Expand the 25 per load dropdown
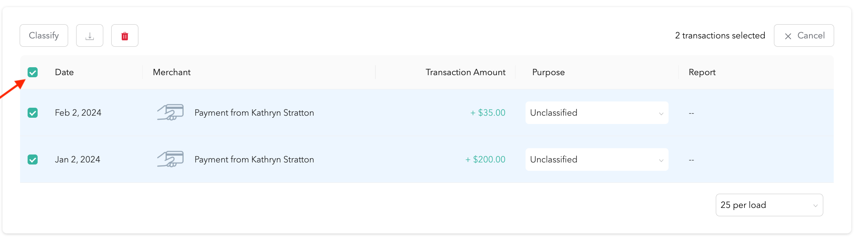This screenshot has height=243, width=868. click(x=769, y=205)
